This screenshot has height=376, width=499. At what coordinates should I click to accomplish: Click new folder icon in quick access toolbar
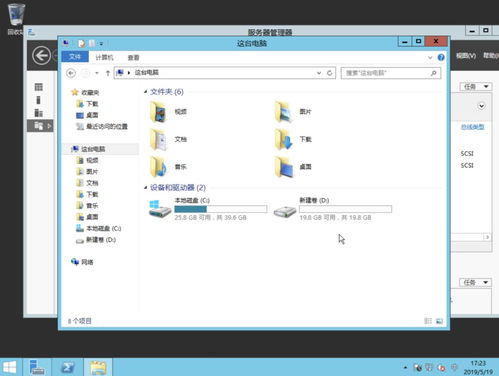[92, 43]
